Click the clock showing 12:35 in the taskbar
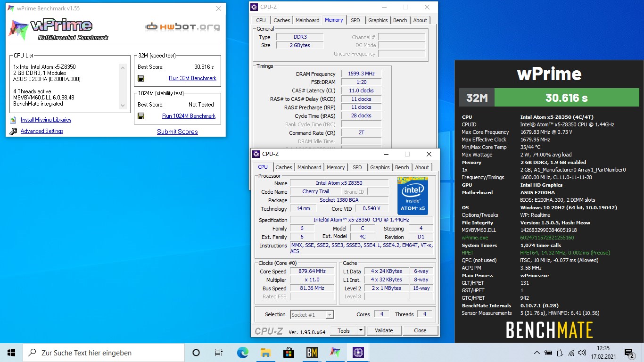Screen dimensions: 644x362 point(603,348)
